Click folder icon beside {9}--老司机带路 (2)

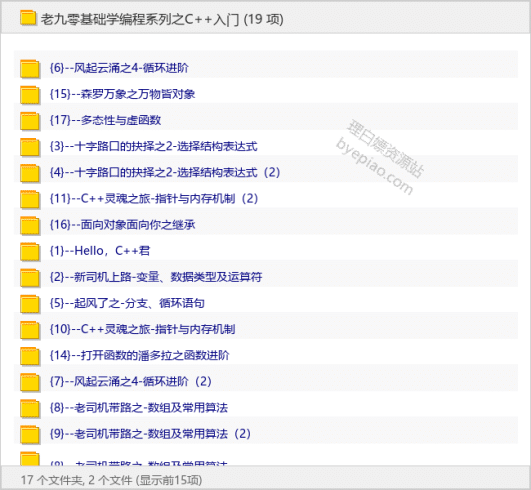click(30, 434)
